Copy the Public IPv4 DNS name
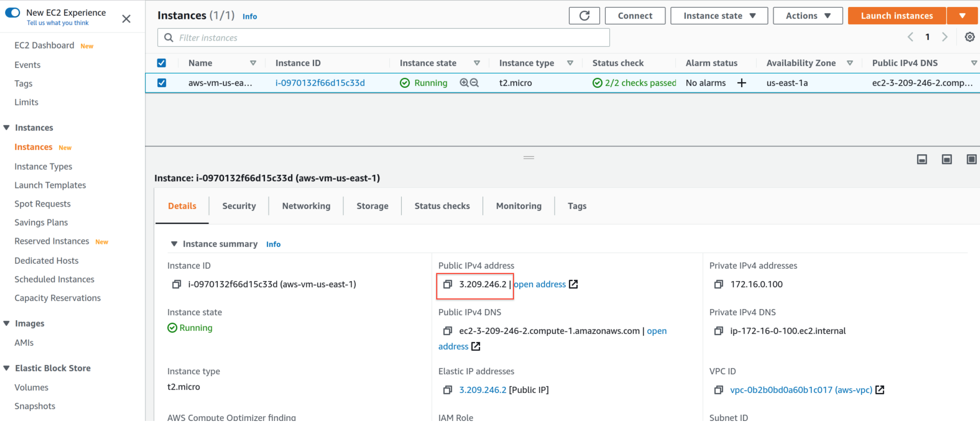This screenshot has width=980, height=427. (x=448, y=331)
